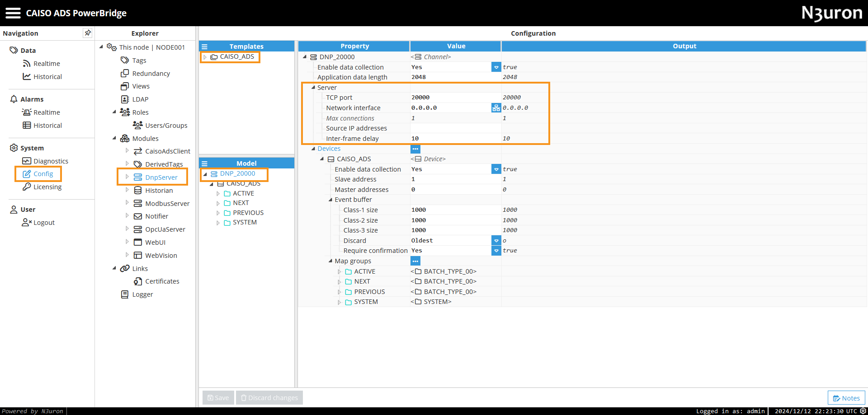Select the DerivedTags module icon

pyautogui.click(x=138, y=164)
